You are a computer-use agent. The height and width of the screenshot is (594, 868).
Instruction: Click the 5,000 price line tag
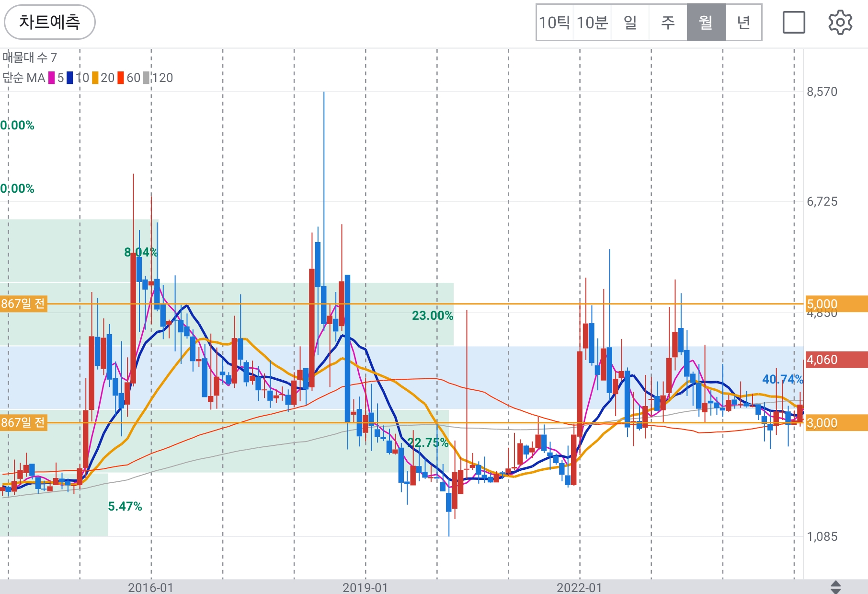click(836, 304)
